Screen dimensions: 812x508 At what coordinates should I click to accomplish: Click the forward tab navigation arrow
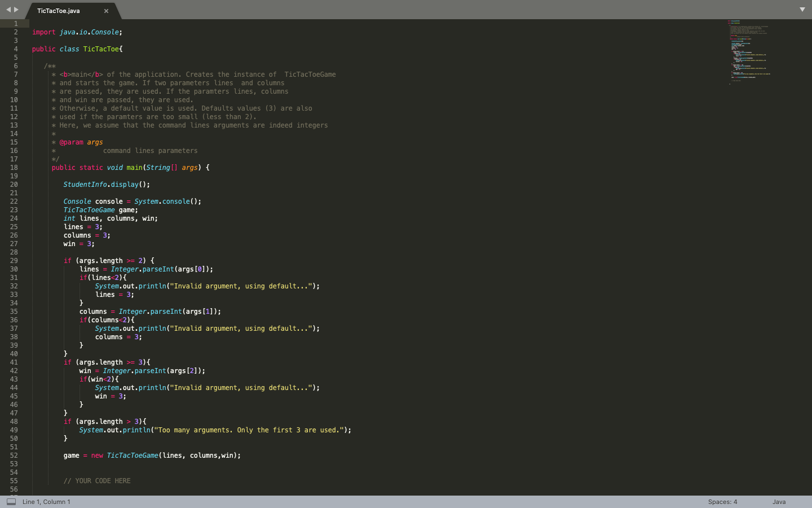click(x=16, y=10)
